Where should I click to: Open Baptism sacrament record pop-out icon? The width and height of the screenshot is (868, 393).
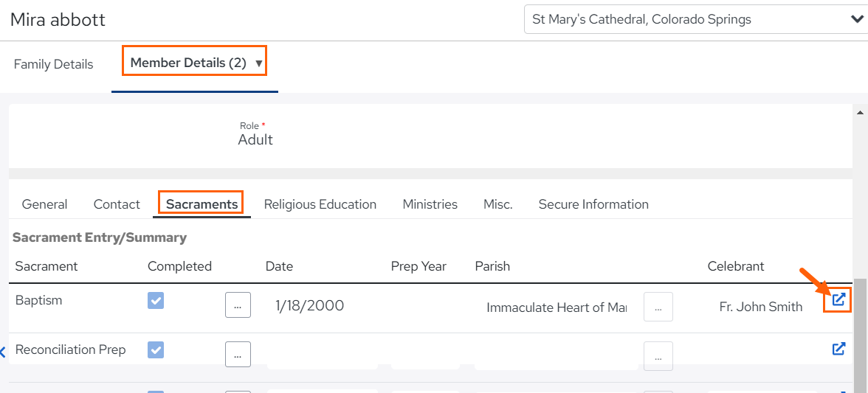[838, 300]
